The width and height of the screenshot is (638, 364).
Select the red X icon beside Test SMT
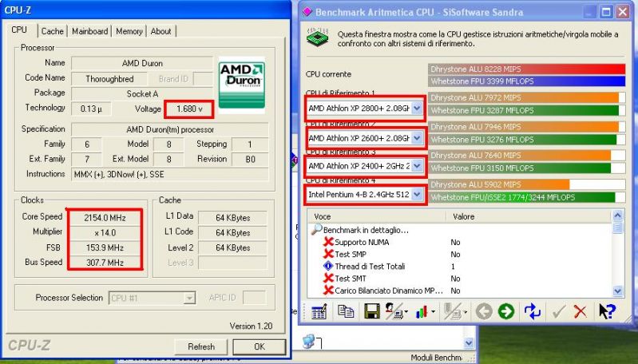(328, 278)
